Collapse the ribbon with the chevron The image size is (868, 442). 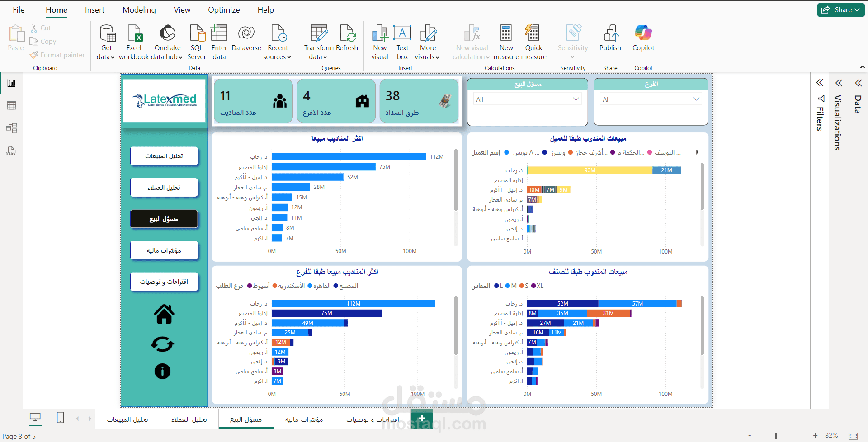pos(863,67)
